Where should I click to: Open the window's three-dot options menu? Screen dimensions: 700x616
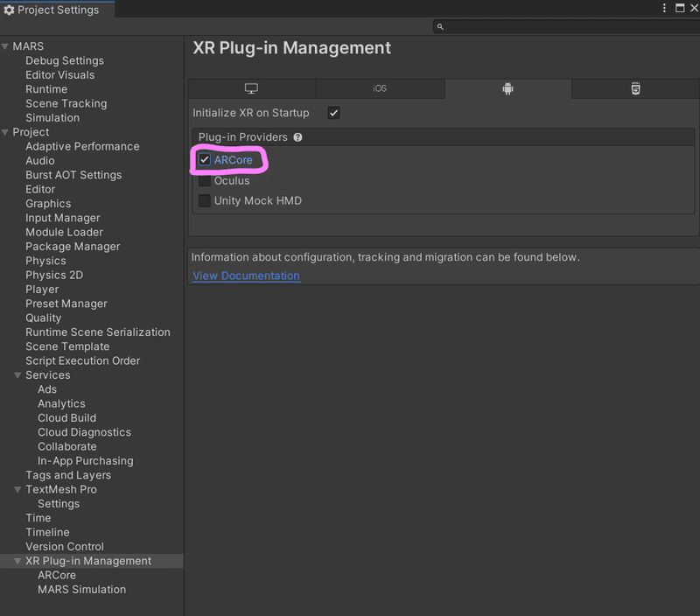[663, 8]
